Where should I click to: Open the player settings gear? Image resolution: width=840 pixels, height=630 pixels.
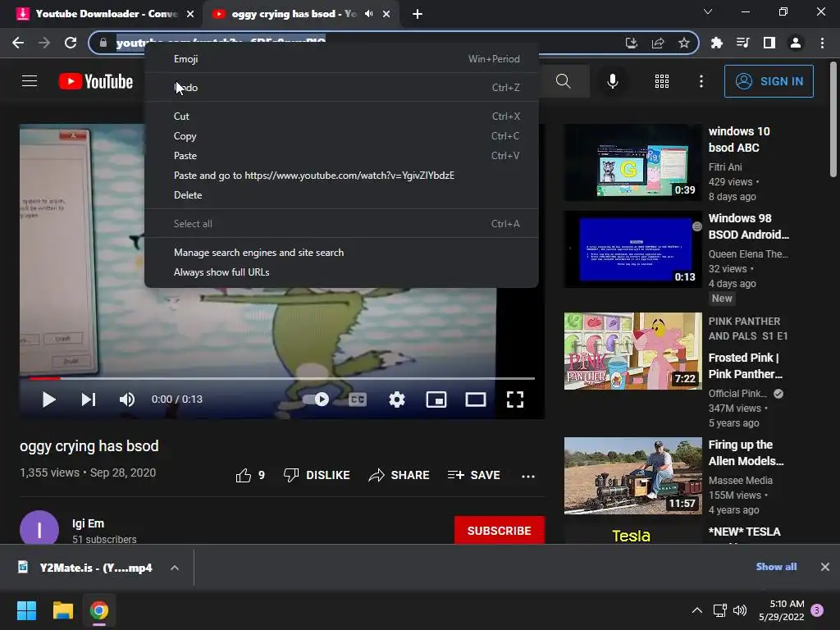tap(397, 399)
